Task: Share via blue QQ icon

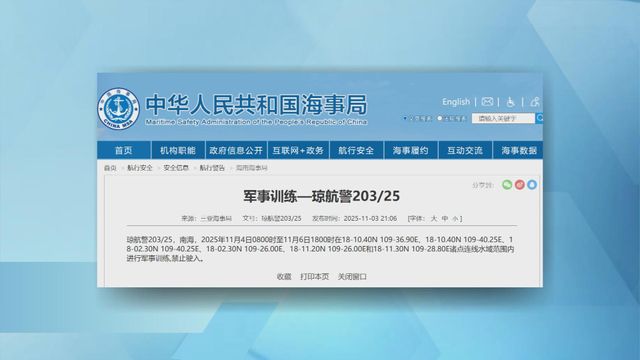Action: [x=532, y=185]
